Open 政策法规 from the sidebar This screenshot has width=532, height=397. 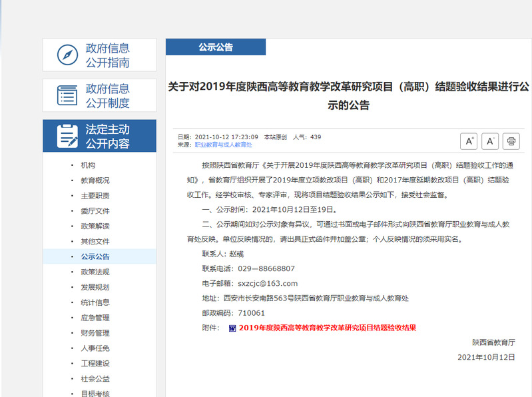(95, 272)
